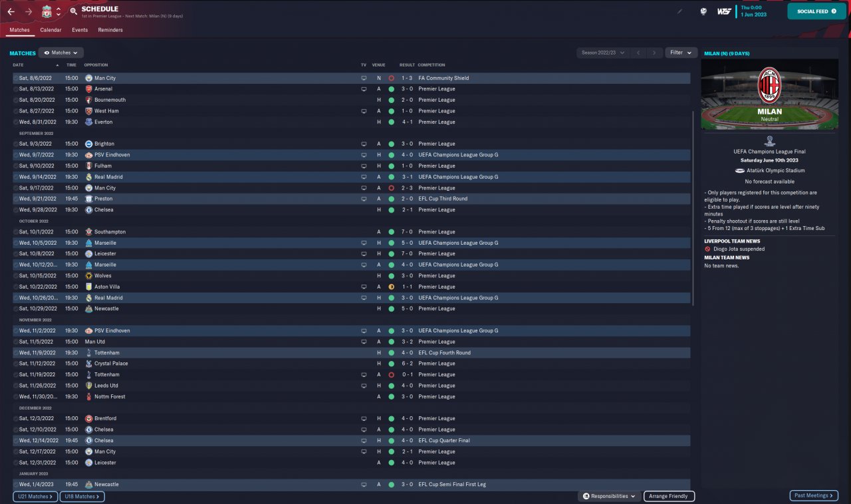Click the yellow draw dot for Aston Villa
Viewport: 851px width, 504px height.
coord(392,287)
